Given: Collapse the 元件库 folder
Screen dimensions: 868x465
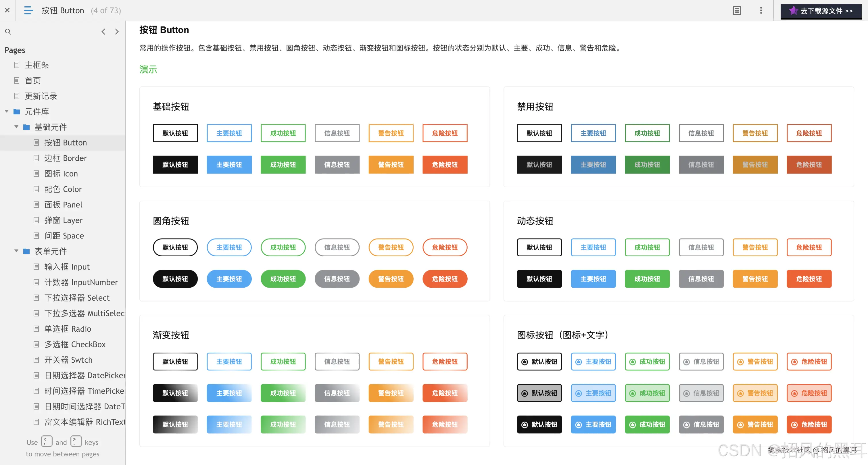Looking at the screenshot, I should point(6,111).
